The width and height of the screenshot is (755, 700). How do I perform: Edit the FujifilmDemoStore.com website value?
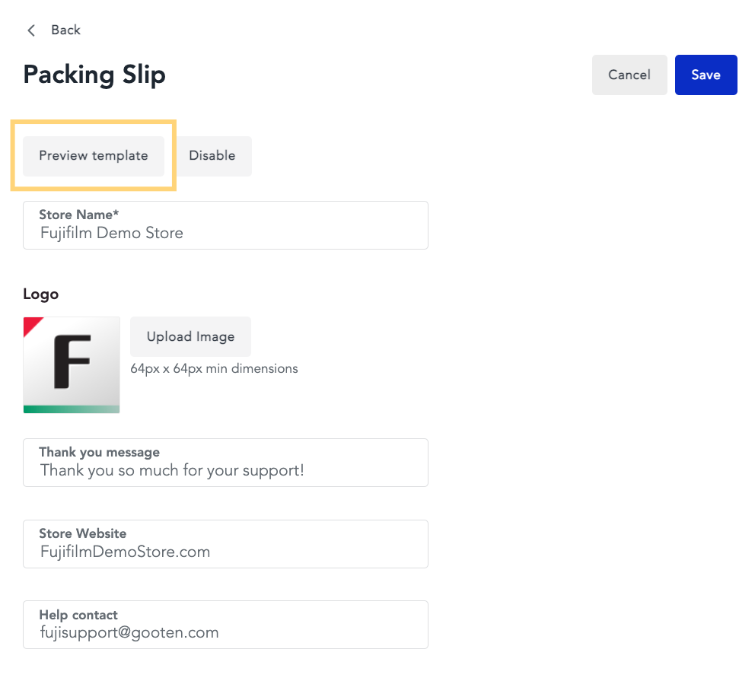click(125, 552)
